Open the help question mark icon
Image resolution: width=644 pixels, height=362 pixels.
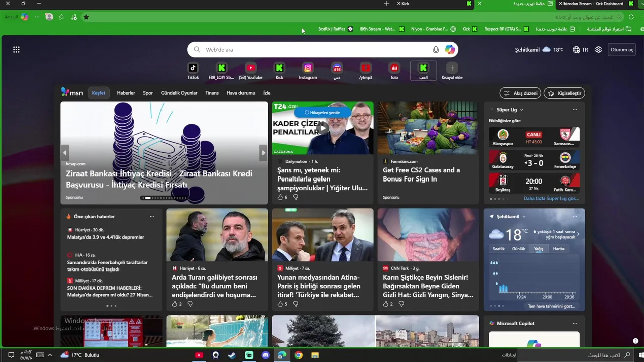pos(635,341)
